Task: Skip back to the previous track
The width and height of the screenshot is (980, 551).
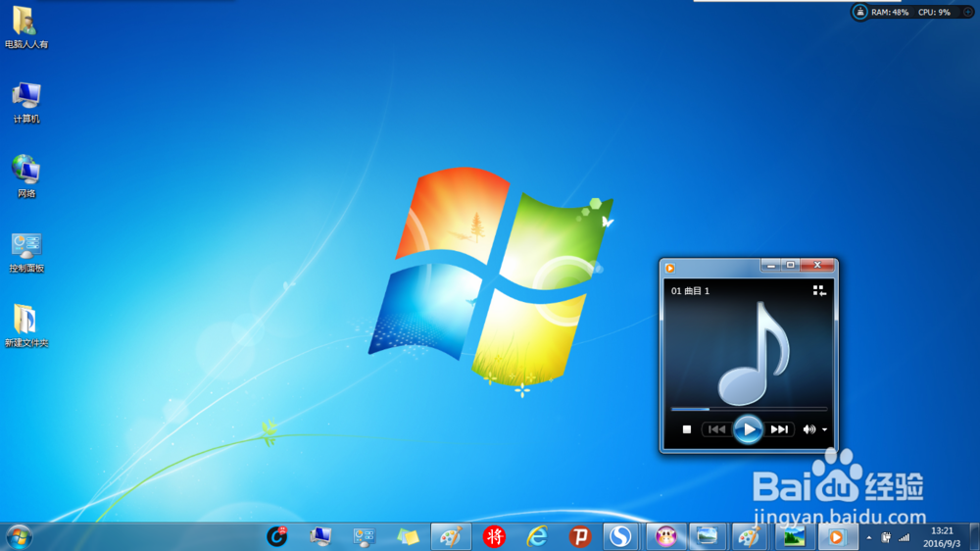Action: pyautogui.click(x=716, y=429)
